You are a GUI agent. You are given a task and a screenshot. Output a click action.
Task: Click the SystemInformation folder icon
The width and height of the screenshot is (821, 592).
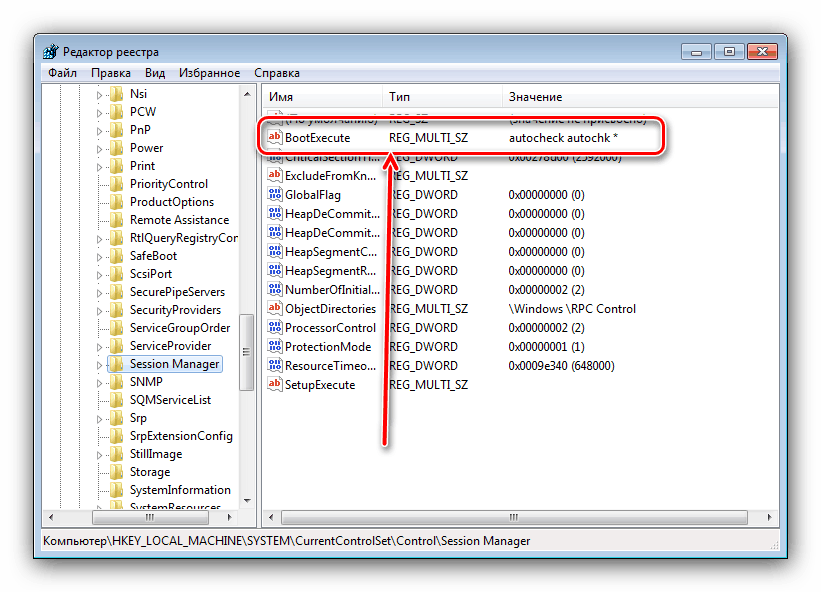point(117,490)
